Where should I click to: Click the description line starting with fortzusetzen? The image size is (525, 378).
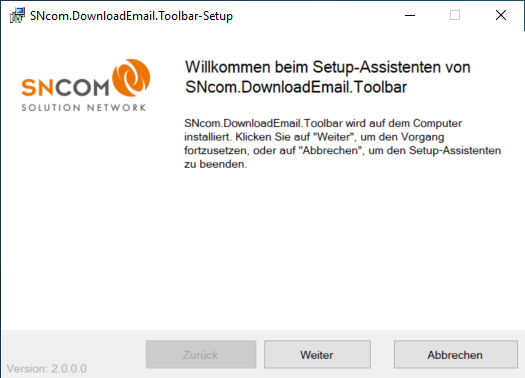[x=343, y=151]
